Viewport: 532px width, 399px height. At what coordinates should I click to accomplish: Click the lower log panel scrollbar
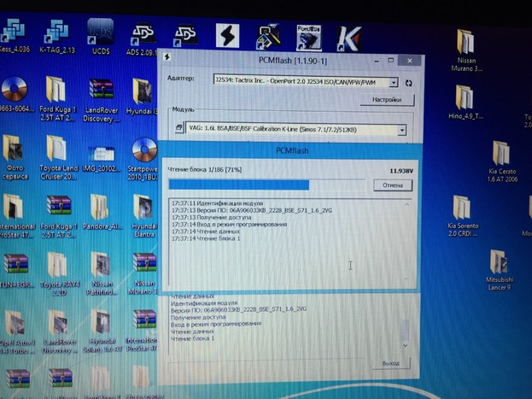(x=405, y=320)
